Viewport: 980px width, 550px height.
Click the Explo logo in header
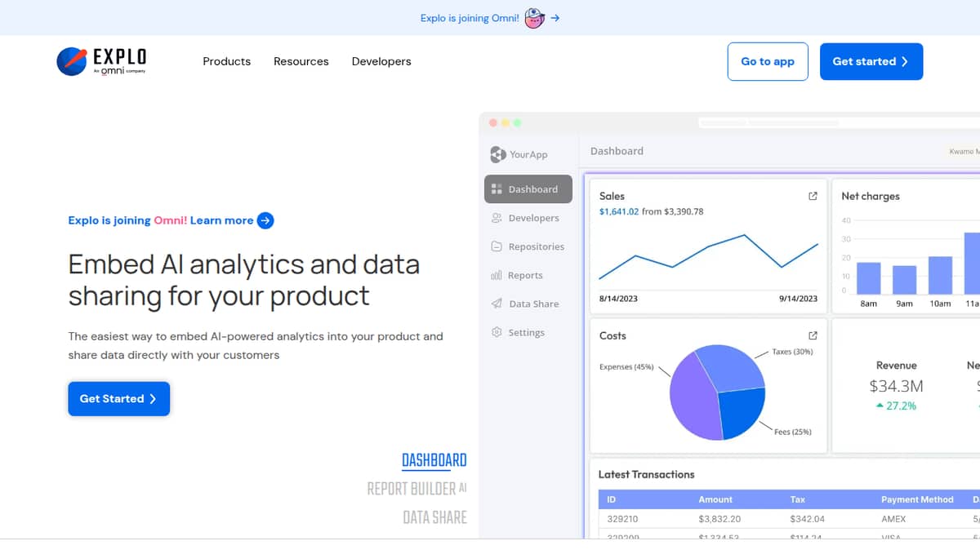[x=101, y=61]
